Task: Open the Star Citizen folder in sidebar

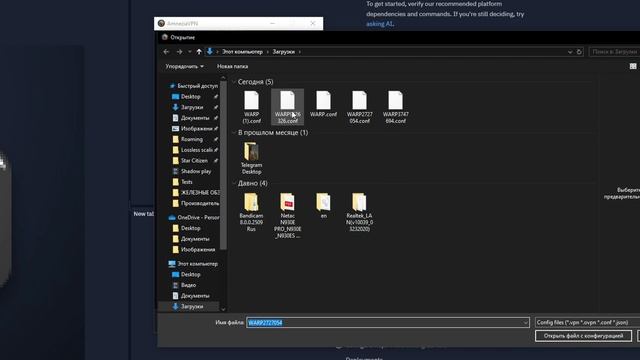Action: [x=194, y=160]
